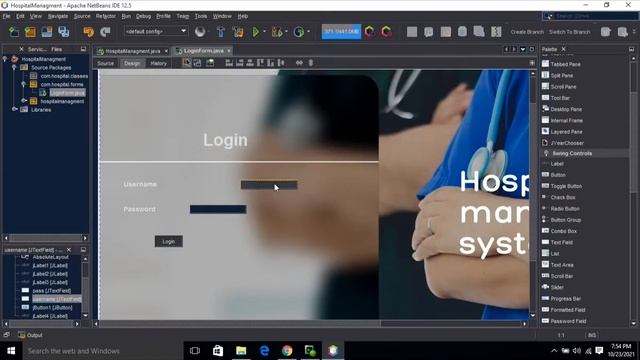Screen dimensions: 640x360
Task: Select the Login button on the form design
Action: point(169,241)
